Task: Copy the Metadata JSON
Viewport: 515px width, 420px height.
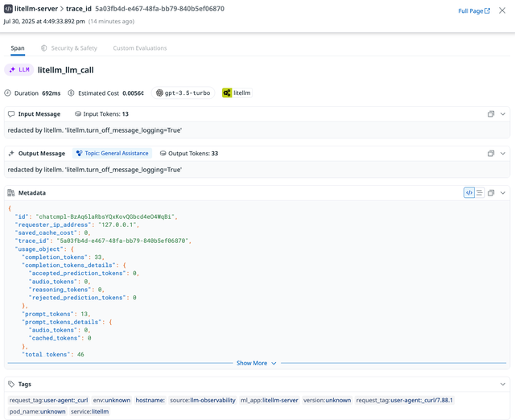Action: 491,193
